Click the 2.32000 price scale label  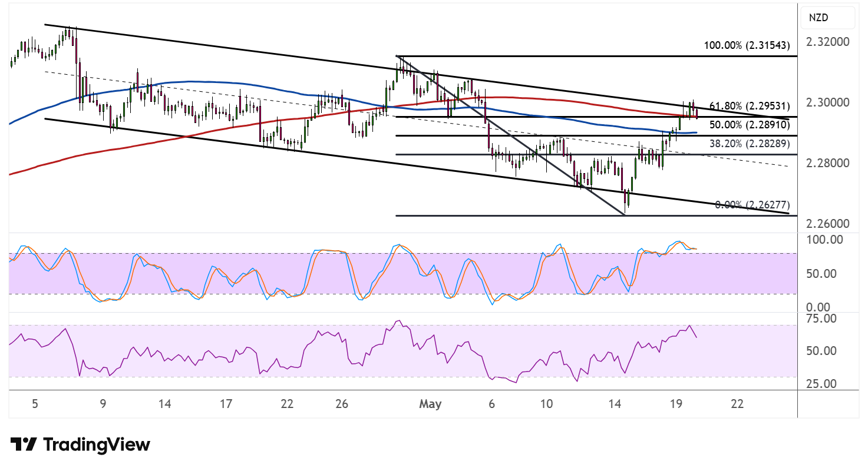point(827,42)
